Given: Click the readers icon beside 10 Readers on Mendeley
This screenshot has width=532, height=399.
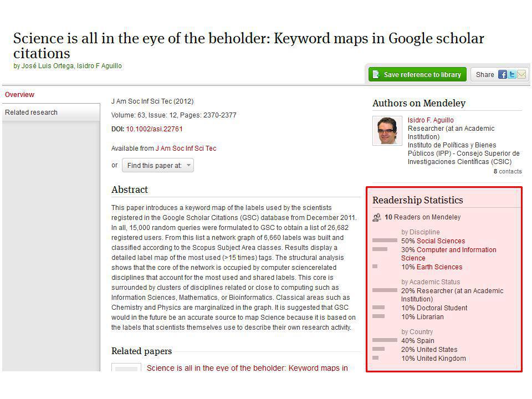Looking at the screenshot, I should point(377,217).
